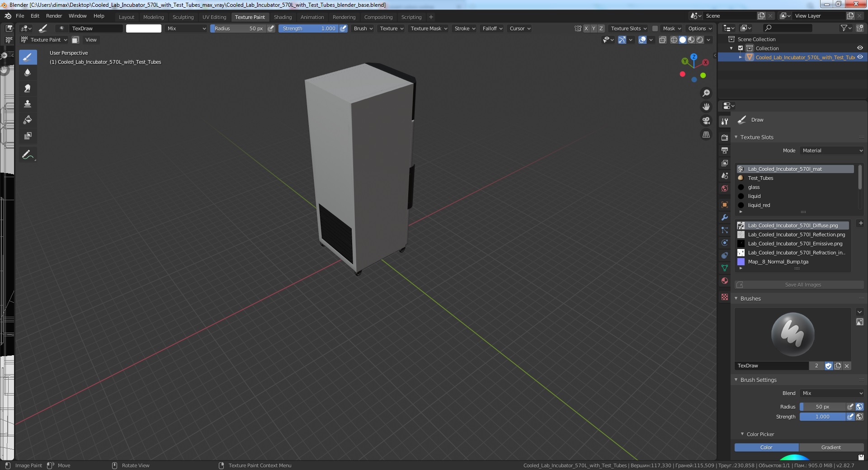868x470 pixels.
Task: Open the Output properties tab
Action: tap(725, 150)
